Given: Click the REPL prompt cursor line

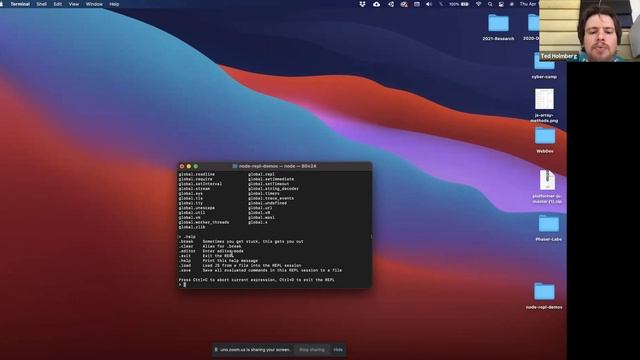Looking at the screenshot, I should [x=274, y=284].
